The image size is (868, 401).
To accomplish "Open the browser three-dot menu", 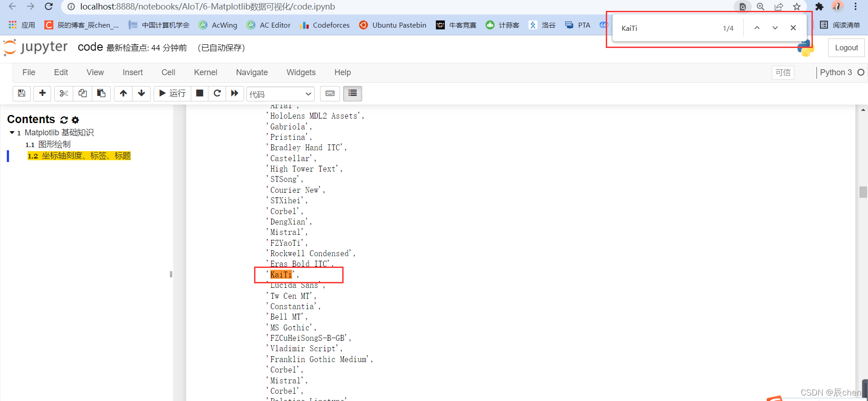I will [855, 6].
